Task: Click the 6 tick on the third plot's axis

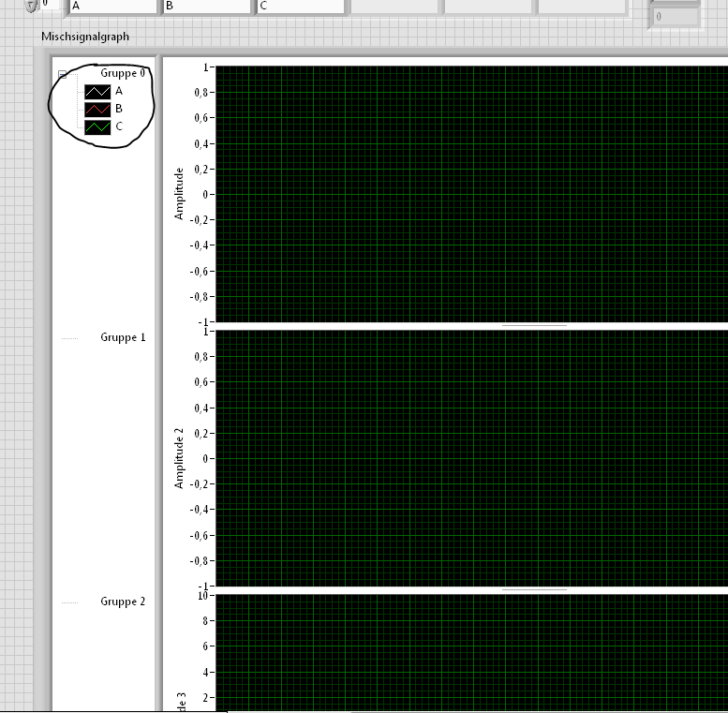Action: coord(206,646)
